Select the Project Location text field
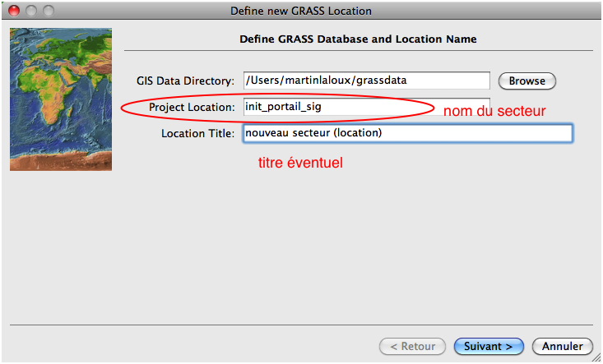The image size is (603, 364). (366, 107)
